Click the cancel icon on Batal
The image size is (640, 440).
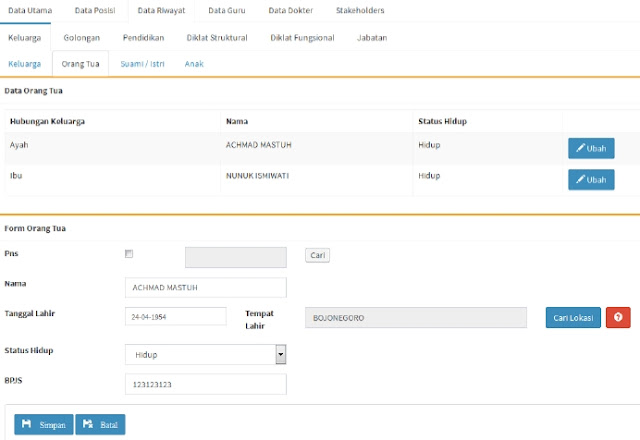click(x=88, y=424)
